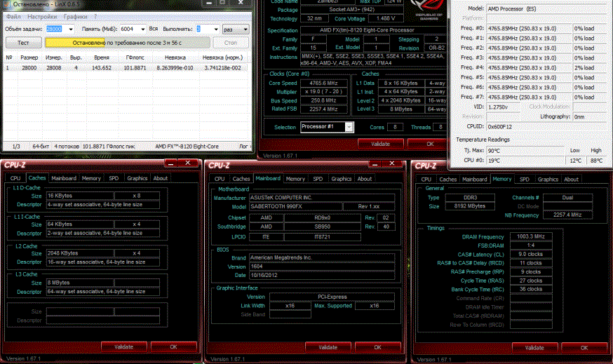This screenshot has width=613, height=364.
Task: Switch to About tab in the Mainboard window
Action: pos(364,179)
